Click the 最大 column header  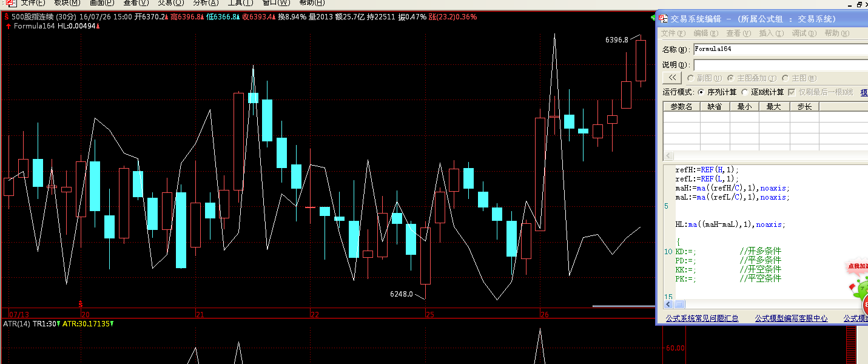point(774,106)
